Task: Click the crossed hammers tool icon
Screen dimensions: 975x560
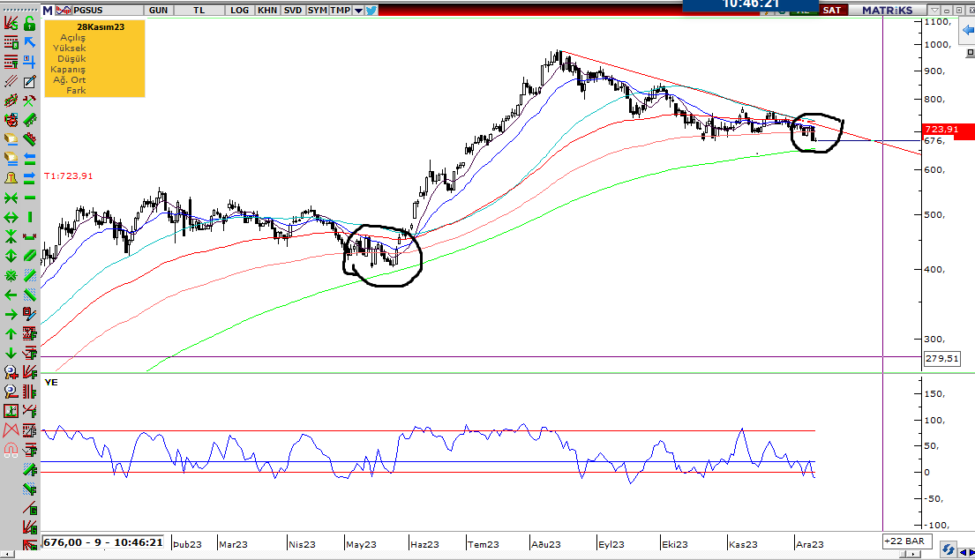Action: [x=29, y=101]
